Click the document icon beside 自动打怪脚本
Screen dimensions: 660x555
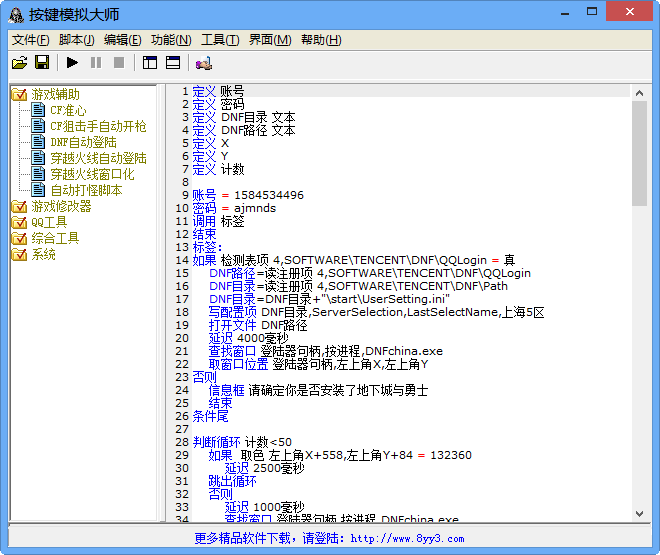point(38,190)
